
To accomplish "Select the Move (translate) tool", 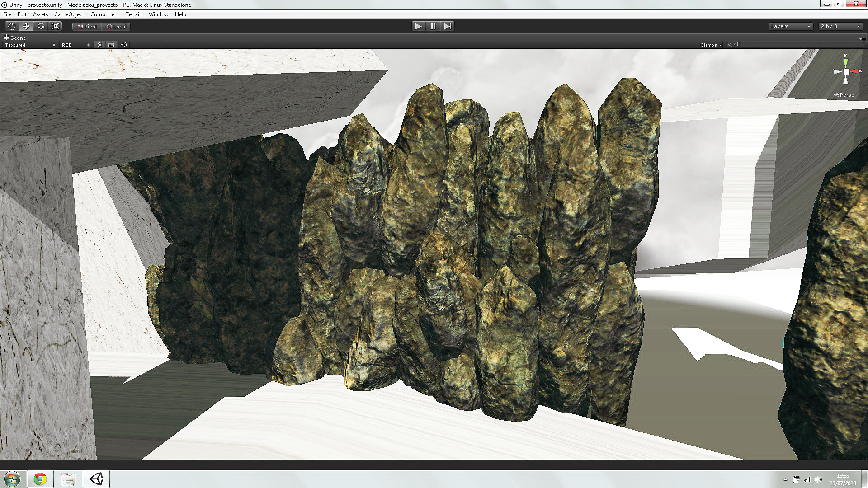I will (26, 26).
